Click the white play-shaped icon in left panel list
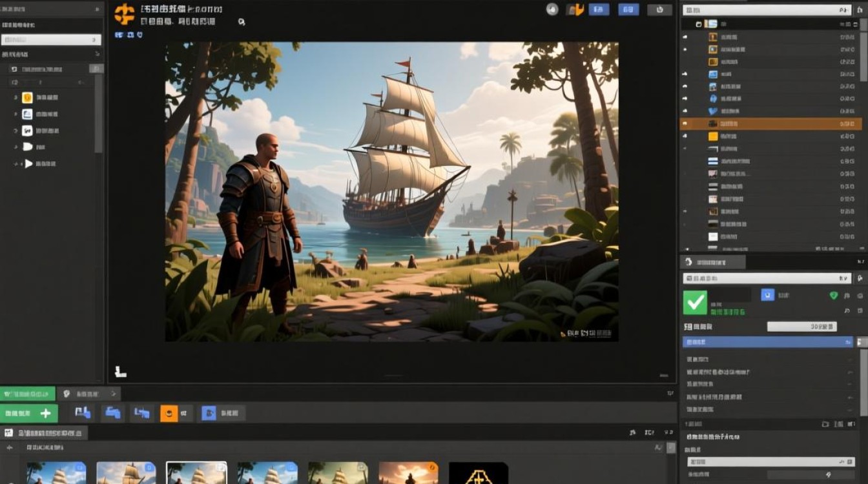This screenshot has width=868, height=484. click(x=28, y=164)
